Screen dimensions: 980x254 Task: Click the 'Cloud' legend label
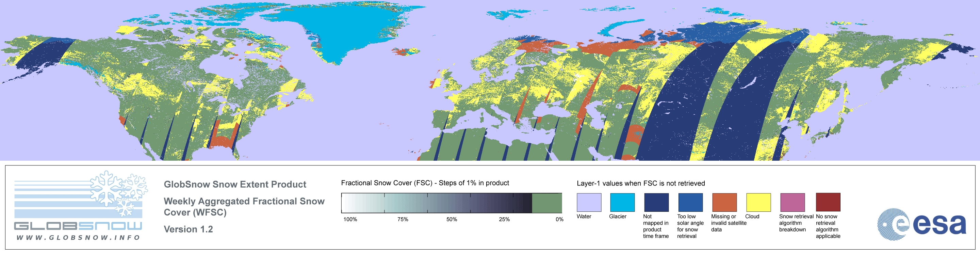pyautogui.click(x=752, y=216)
